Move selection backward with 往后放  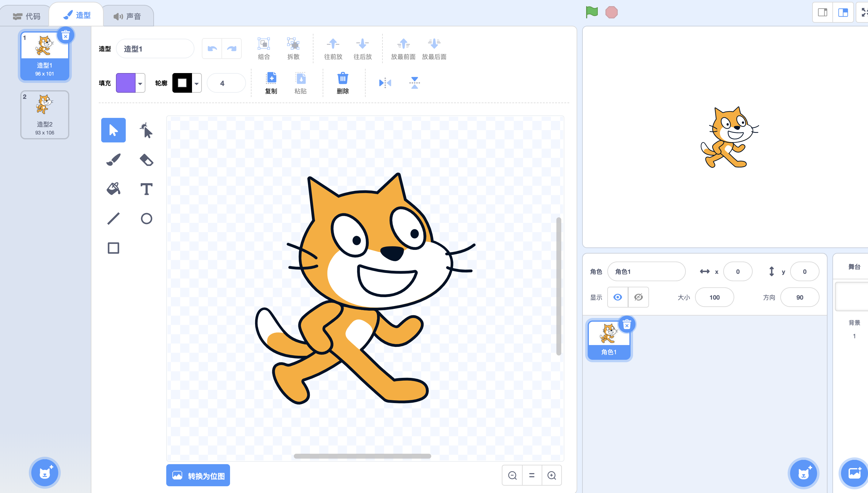pyautogui.click(x=363, y=49)
